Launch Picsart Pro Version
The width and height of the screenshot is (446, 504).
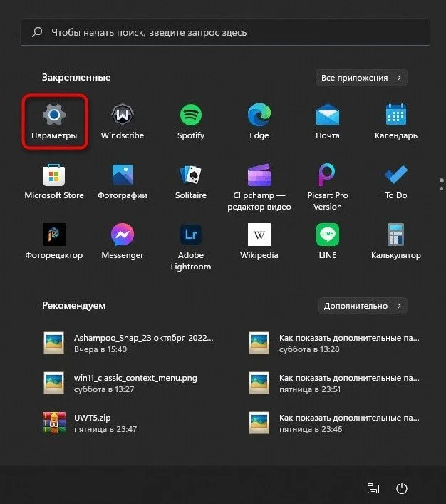pyautogui.click(x=328, y=187)
